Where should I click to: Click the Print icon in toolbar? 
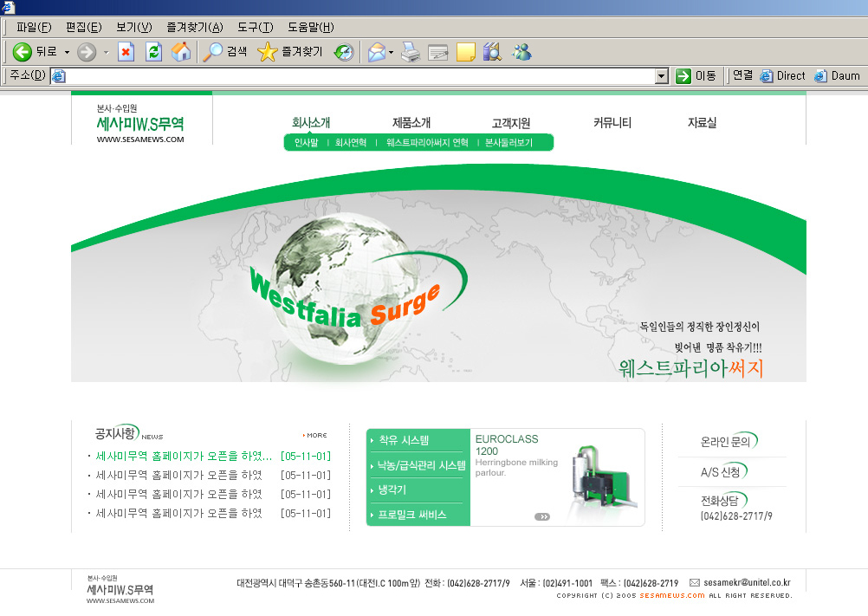[411, 52]
